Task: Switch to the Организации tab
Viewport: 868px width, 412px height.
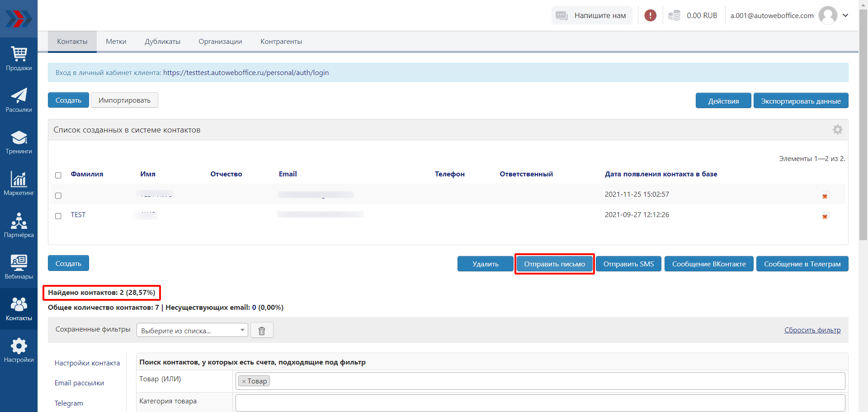Action: point(220,42)
